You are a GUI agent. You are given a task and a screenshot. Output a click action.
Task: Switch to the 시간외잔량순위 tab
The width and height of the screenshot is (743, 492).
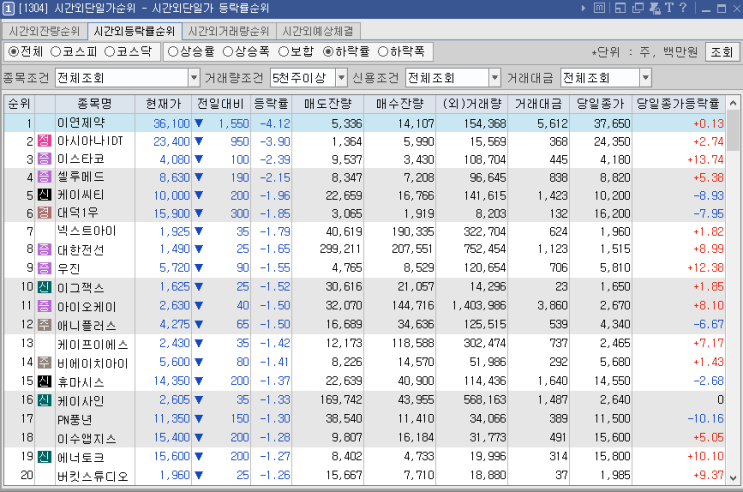point(45,31)
